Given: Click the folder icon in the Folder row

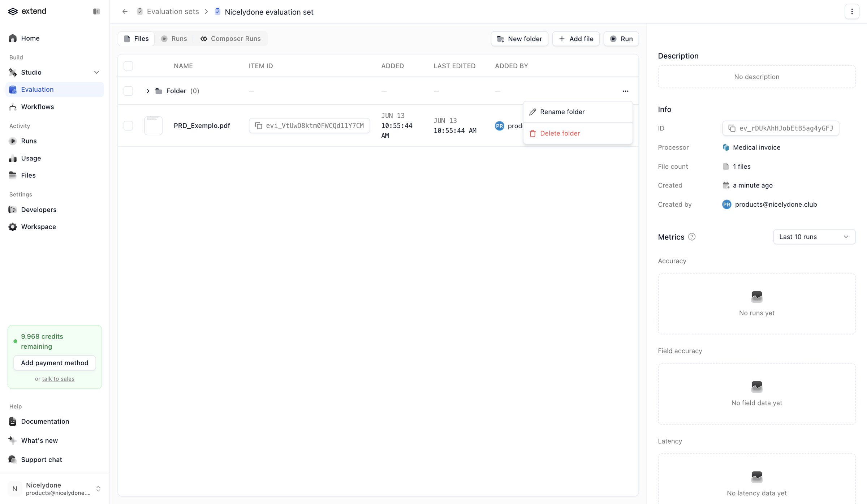Looking at the screenshot, I should point(159,91).
